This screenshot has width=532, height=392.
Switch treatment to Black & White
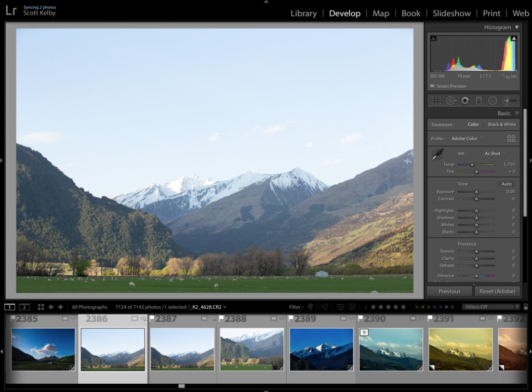pyautogui.click(x=501, y=125)
